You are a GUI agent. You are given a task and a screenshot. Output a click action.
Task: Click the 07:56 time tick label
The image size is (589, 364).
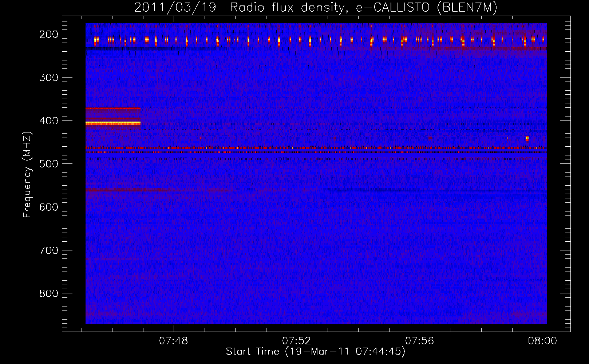(x=420, y=341)
